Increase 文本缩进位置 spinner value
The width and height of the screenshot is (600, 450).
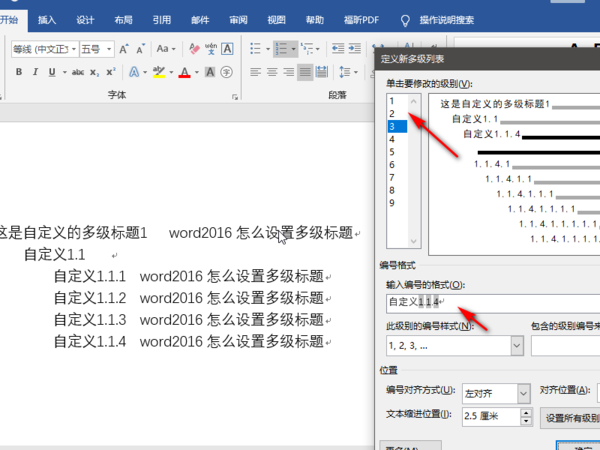(527, 413)
